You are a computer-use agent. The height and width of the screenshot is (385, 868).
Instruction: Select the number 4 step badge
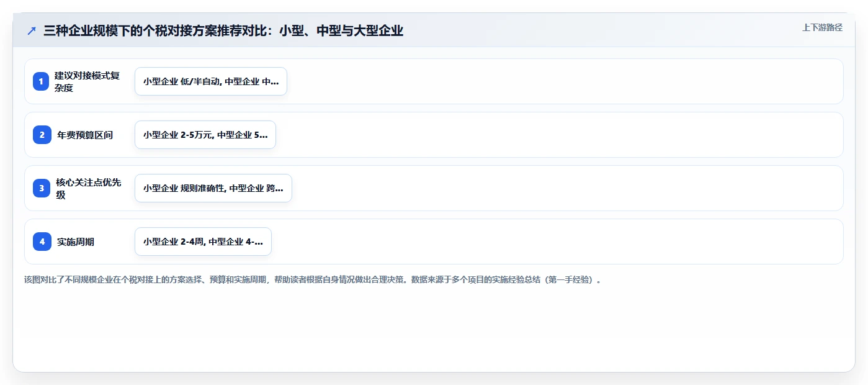click(x=42, y=242)
